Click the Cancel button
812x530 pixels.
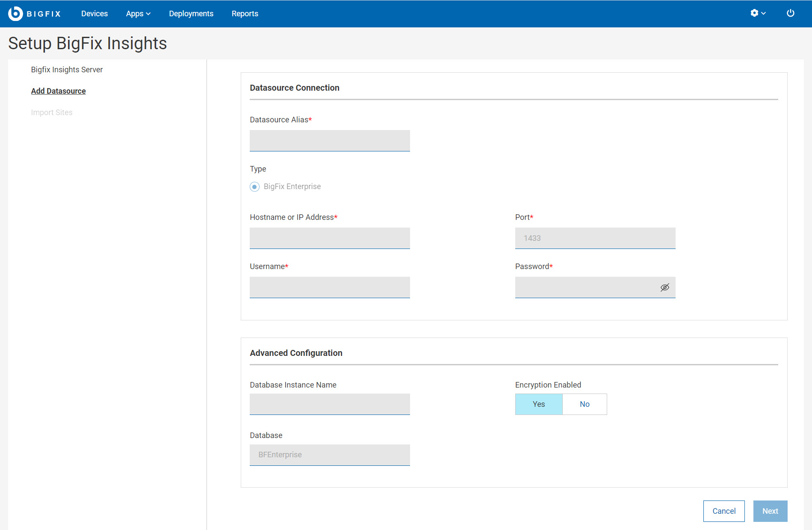tap(724, 511)
